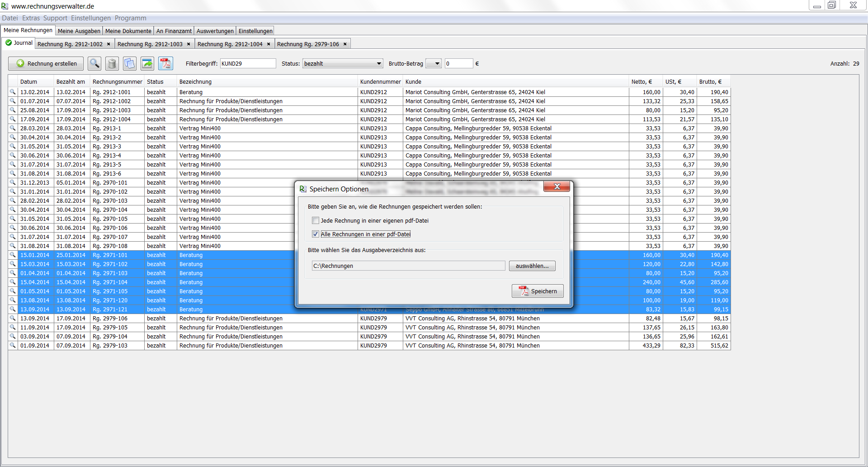The height and width of the screenshot is (467, 868).
Task: Uncheck 'Alle Rechnungen in einer pdf-Datei'
Action: 316,234
